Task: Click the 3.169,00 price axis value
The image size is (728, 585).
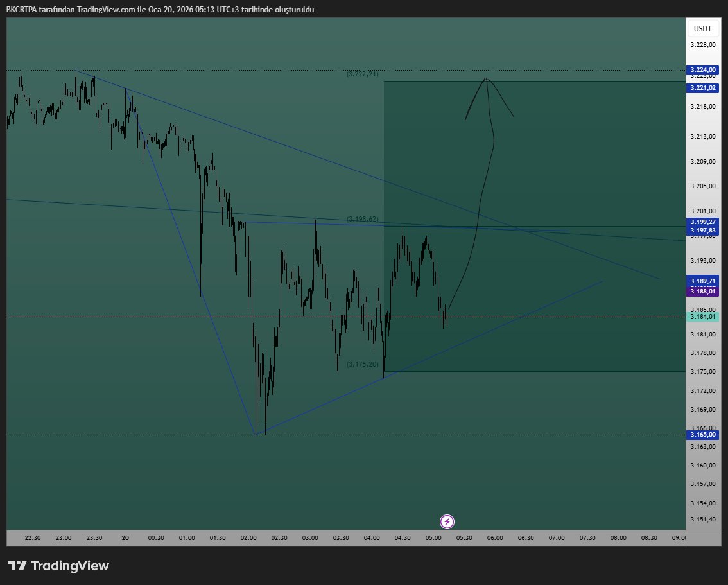Action: pos(702,410)
